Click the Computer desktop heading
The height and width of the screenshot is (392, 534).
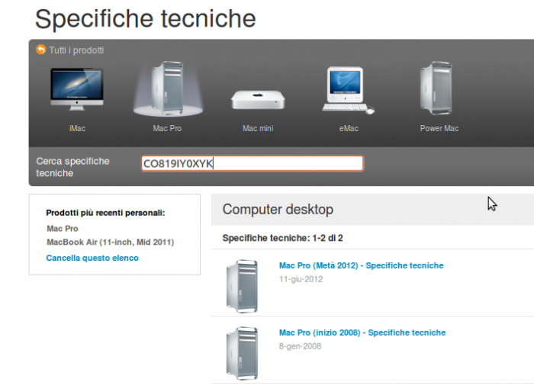coord(278,210)
